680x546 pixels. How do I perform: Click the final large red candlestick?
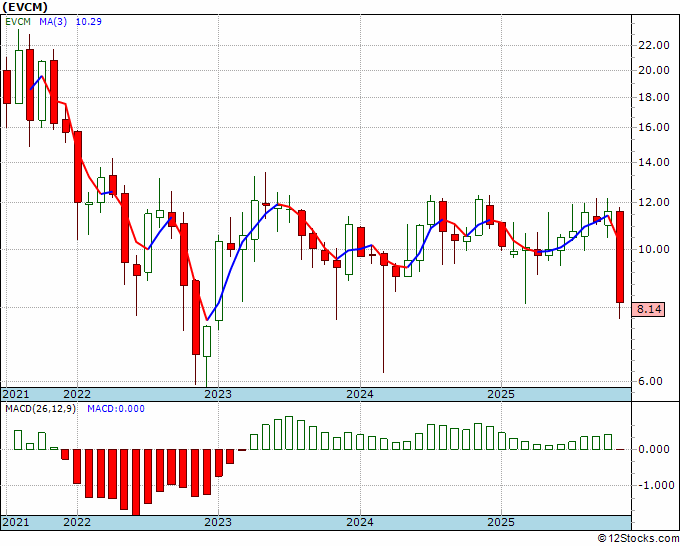(x=620, y=257)
